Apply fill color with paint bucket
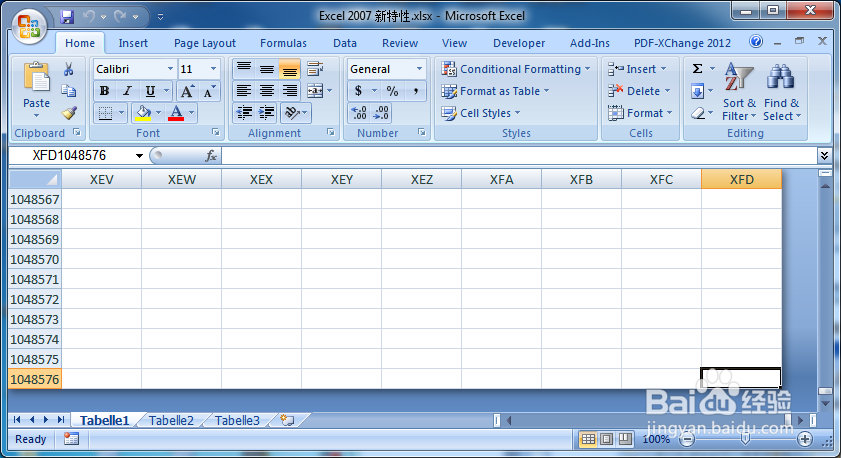Viewport: 841px width, 458px height. (143, 113)
